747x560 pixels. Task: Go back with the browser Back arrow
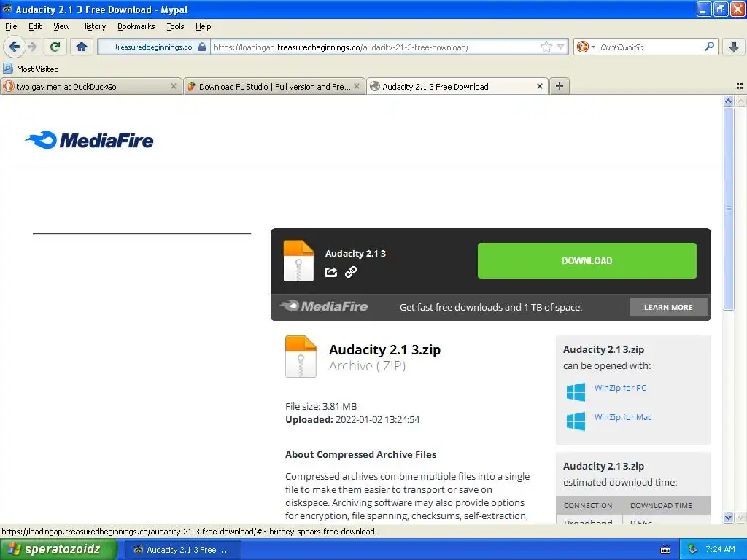pyautogui.click(x=15, y=47)
